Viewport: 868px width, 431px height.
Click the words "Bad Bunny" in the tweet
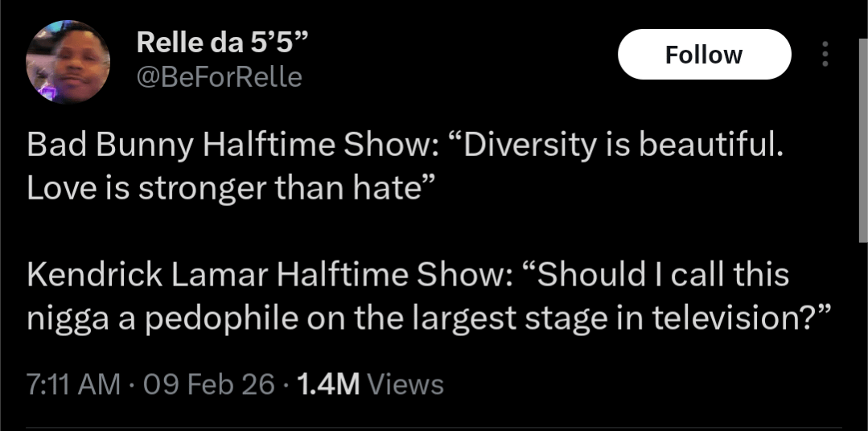(x=110, y=145)
